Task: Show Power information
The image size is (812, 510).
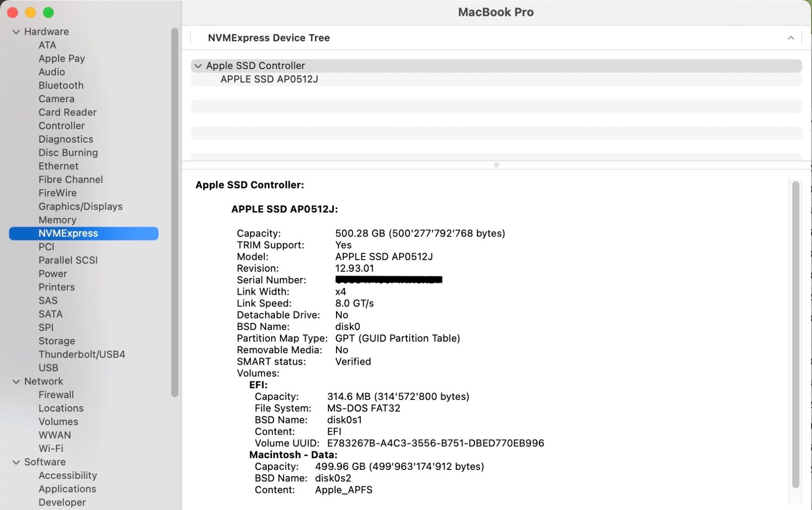Action: click(x=53, y=274)
